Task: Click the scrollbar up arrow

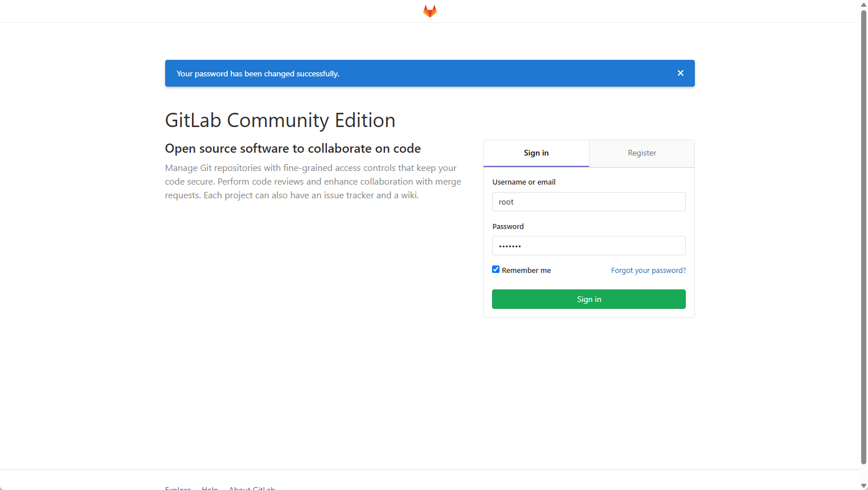Action: (863, 4)
